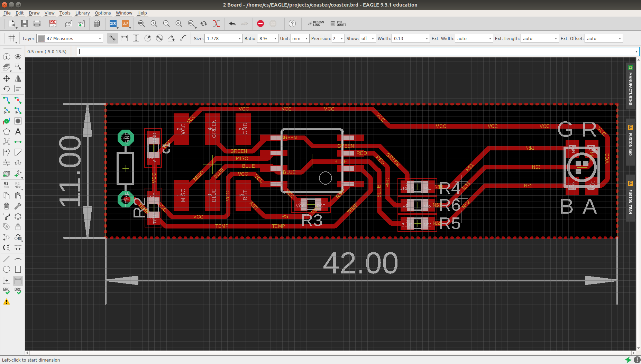The image size is (641, 364).
Task: Toggle the parallel dimension type
Action: click(x=112, y=38)
